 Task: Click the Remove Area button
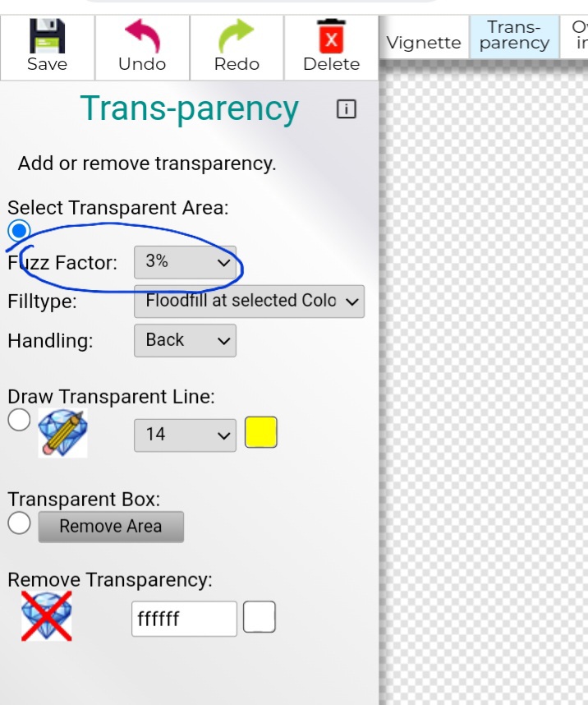click(111, 527)
